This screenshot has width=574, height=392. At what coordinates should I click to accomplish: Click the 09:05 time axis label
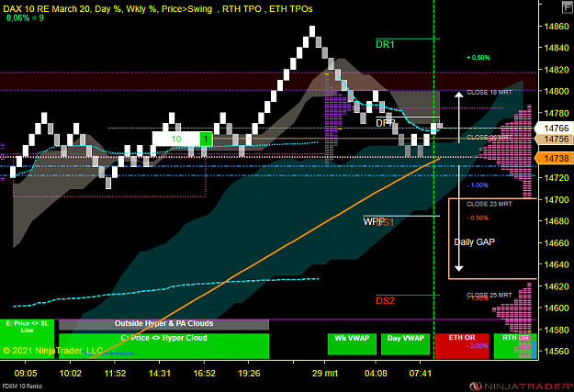(26, 374)
